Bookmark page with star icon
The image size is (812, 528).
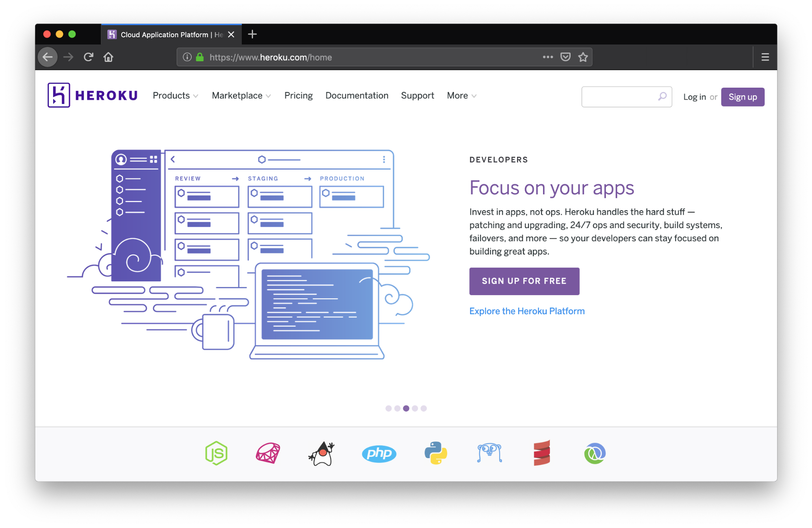point(583,57)
